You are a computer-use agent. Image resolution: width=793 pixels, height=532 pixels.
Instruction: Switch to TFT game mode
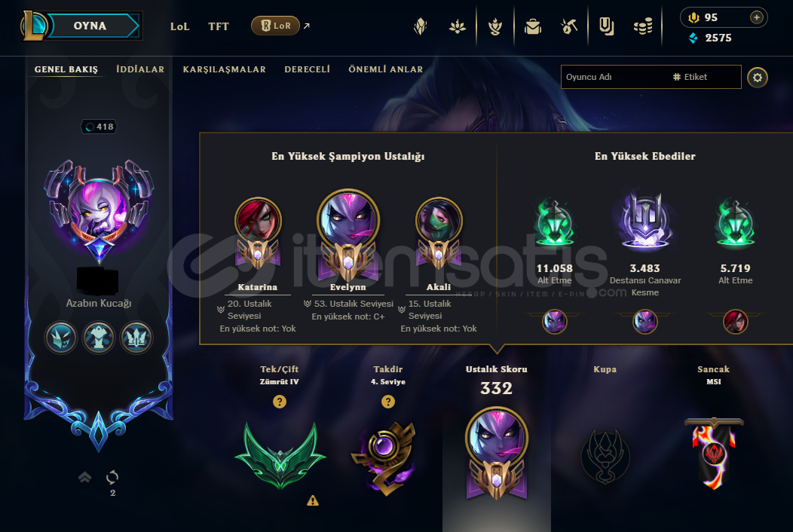pos(219,26)
